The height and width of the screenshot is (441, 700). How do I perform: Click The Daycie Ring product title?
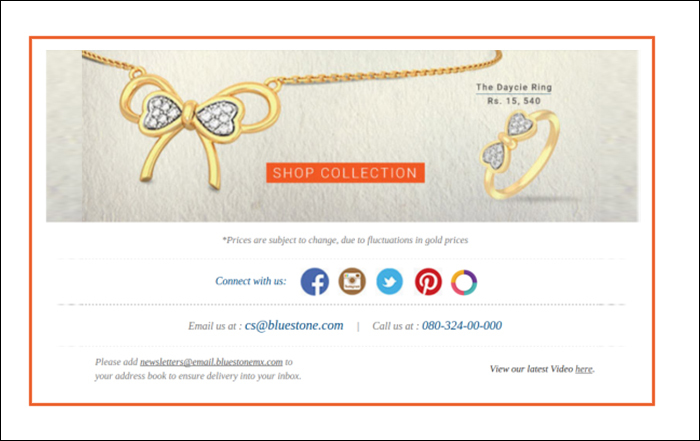[x=514, y=87]
